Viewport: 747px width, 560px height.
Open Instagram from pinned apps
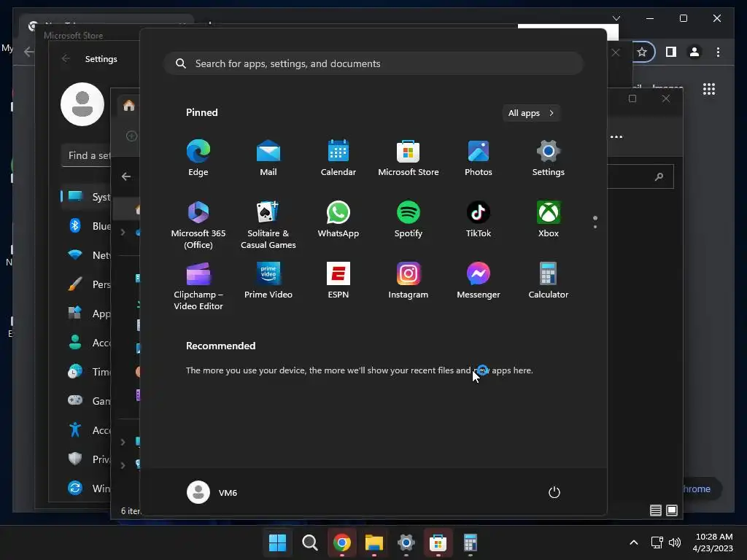click(409, 281)
